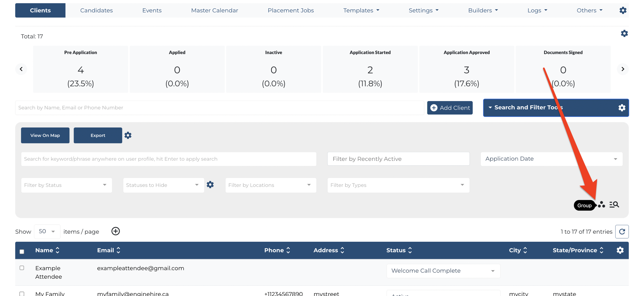Click the gear in the top navigation bar
Screen dimensions: 644x296
coord(623,10)
